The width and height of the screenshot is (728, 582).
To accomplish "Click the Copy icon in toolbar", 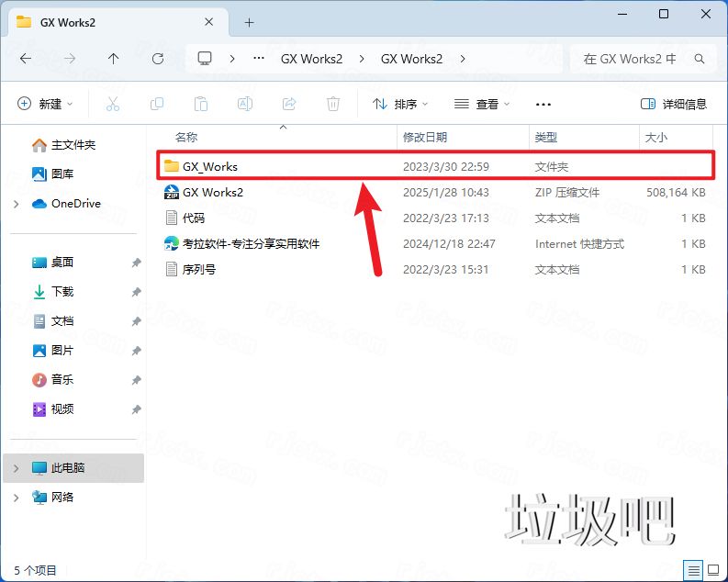I will [157, 104].
